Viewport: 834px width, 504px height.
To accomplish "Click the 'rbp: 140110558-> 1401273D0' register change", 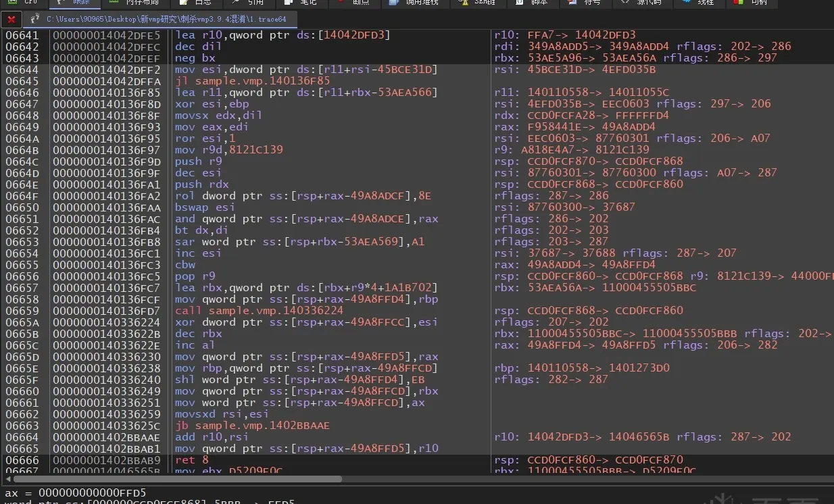I will (582, 368).
